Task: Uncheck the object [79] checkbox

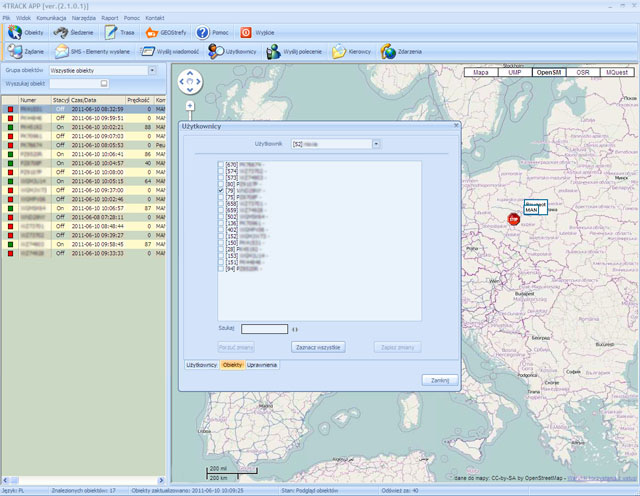Action: click(x=221, y=191)
